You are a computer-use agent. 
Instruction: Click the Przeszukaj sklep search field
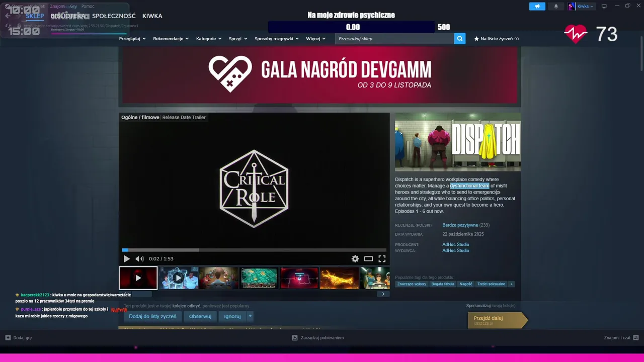tap(394, 39)
